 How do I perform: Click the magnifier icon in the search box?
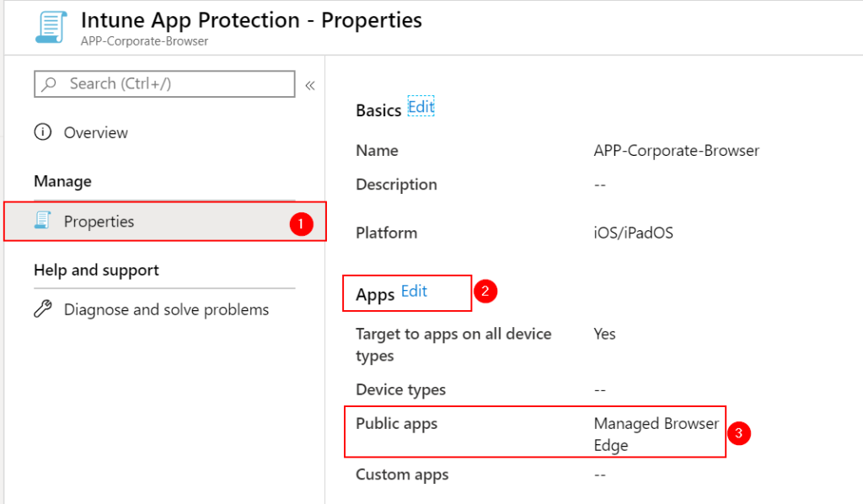[46, 84]
